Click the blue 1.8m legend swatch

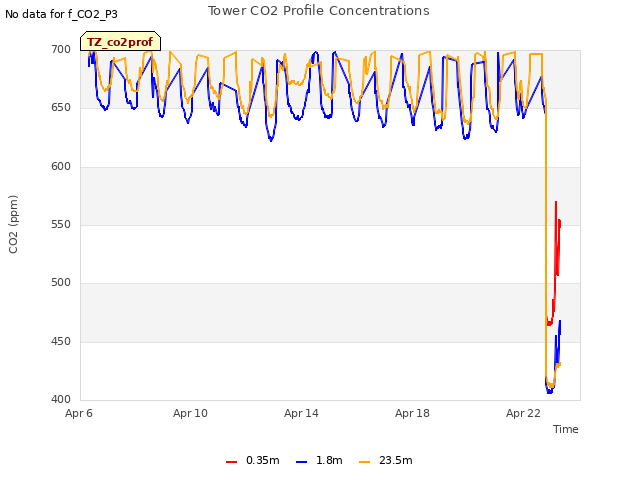tap(301, 462)
